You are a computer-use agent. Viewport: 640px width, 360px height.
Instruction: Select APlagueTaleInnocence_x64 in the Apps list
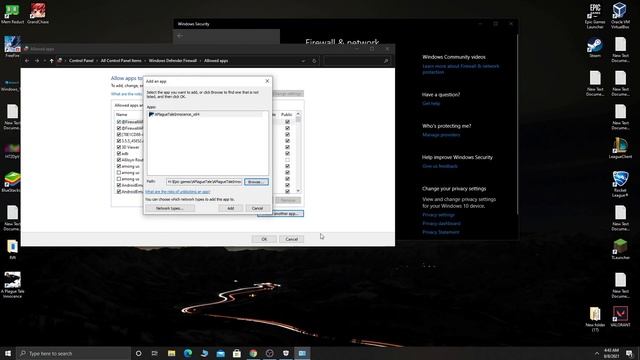tap(205, 115)
